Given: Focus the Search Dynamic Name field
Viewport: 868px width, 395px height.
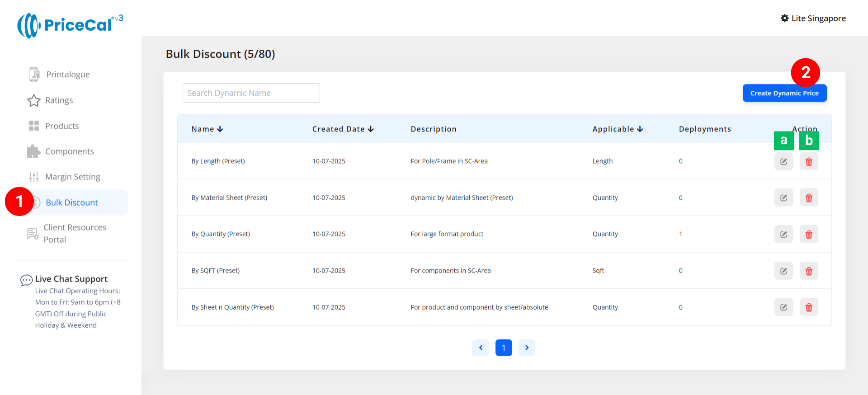Looking at the screenshot, I should (x=251, y=93).
